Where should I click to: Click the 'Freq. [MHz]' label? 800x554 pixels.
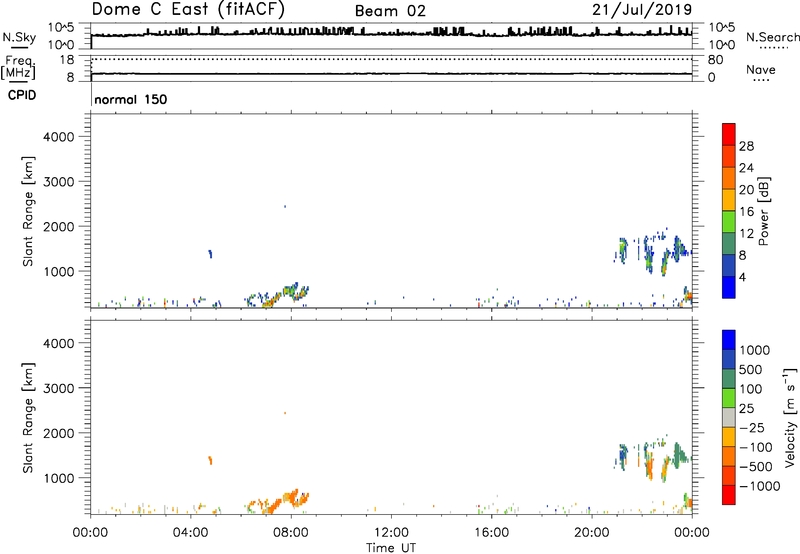18,67
